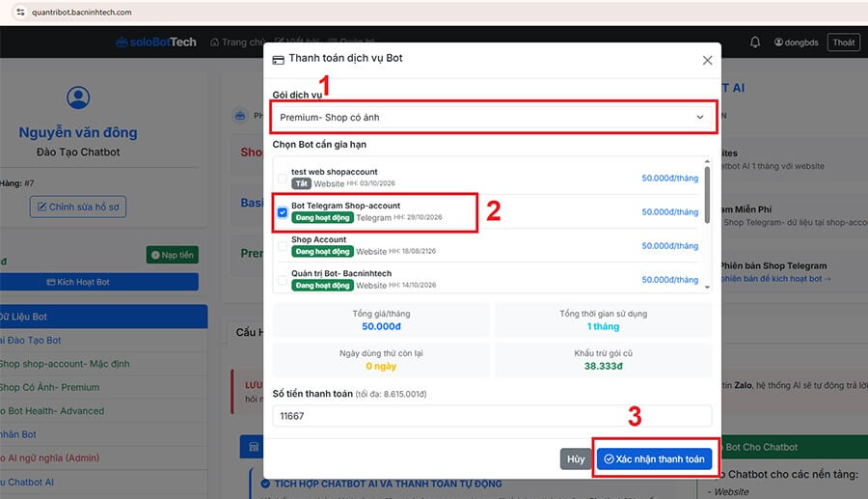Click the bot list scrollbar thumb
The height and width of the screenshot is (499, 868).
click(707, 194)
